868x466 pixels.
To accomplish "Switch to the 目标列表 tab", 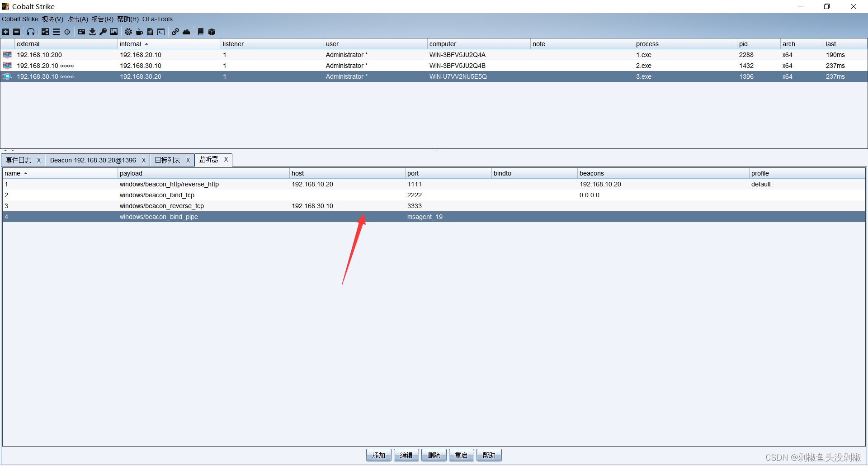I will point(167,160).
